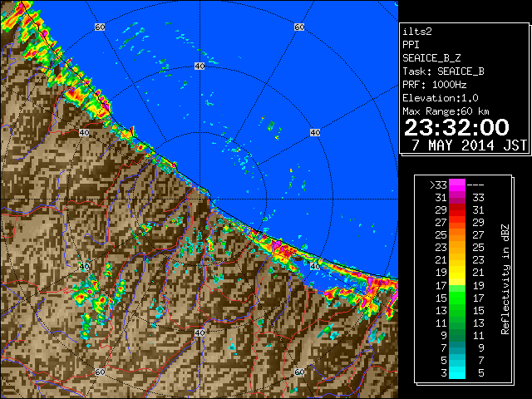Click the '>33' label atop the legend
The image size is (532, 399).
pyautogui.click(x=438, y=185)
